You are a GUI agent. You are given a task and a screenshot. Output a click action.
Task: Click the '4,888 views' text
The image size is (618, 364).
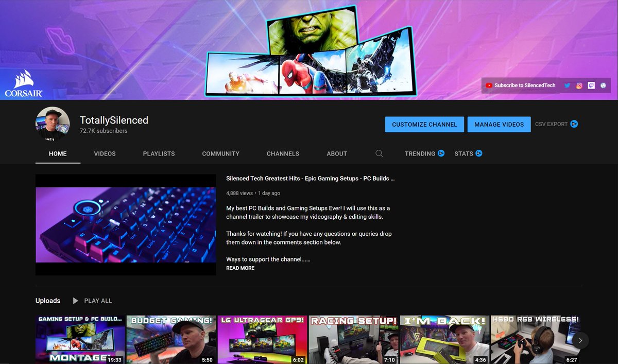[239, 193]
